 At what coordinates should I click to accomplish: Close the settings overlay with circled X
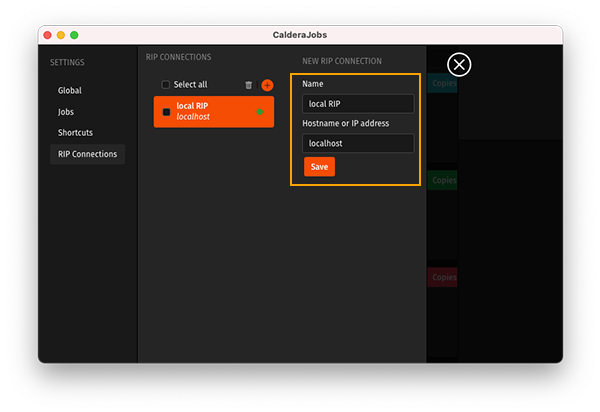[x=459, y=65]
